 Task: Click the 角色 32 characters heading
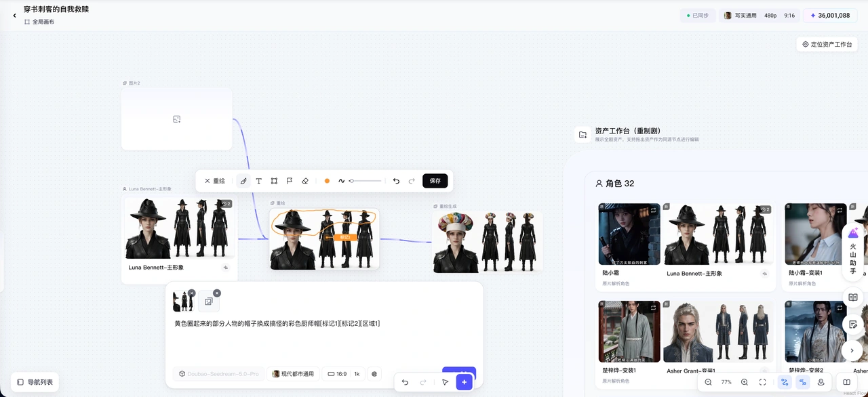click(615, 184)
